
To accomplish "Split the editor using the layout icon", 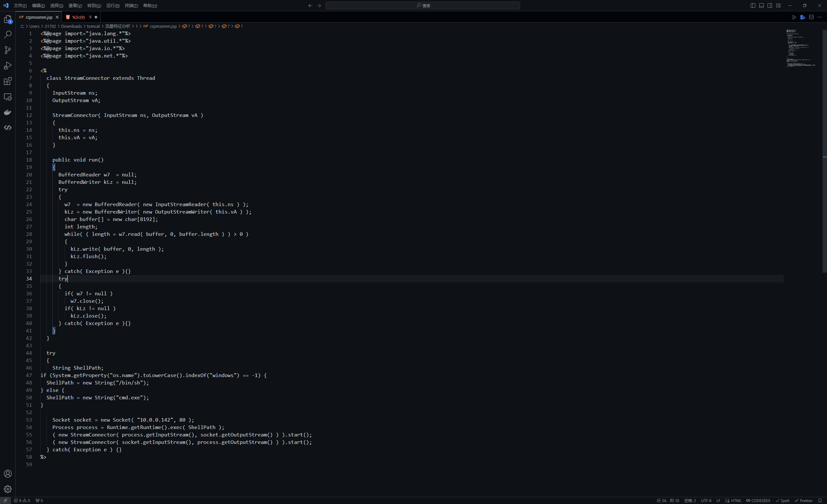I will (811, 17).
